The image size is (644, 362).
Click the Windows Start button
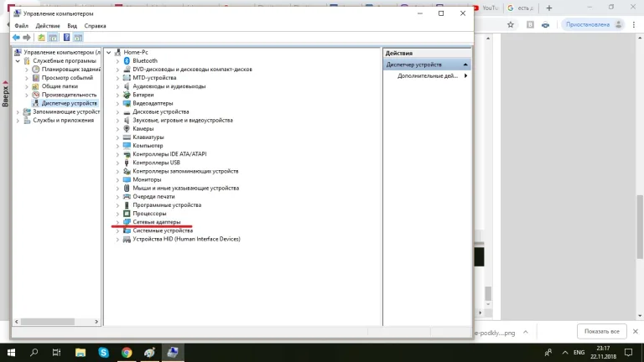[11, 352]
